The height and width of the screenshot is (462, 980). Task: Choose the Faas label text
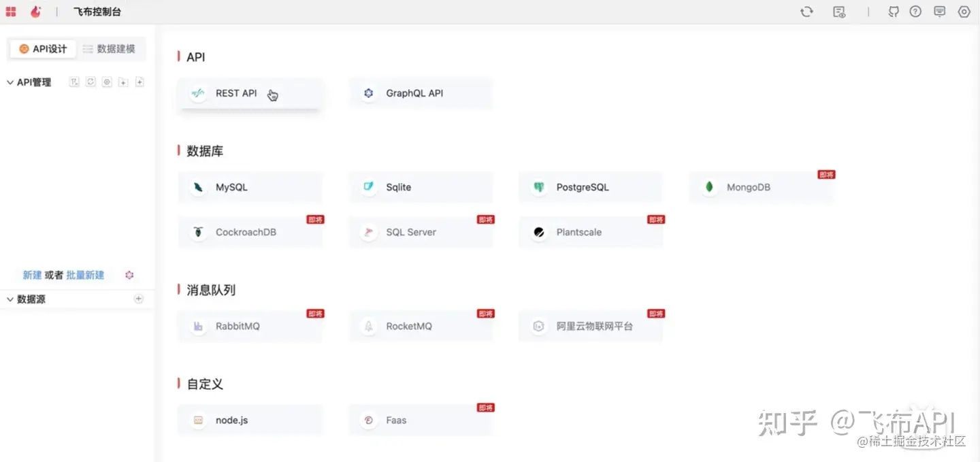[x=396, y=420]
